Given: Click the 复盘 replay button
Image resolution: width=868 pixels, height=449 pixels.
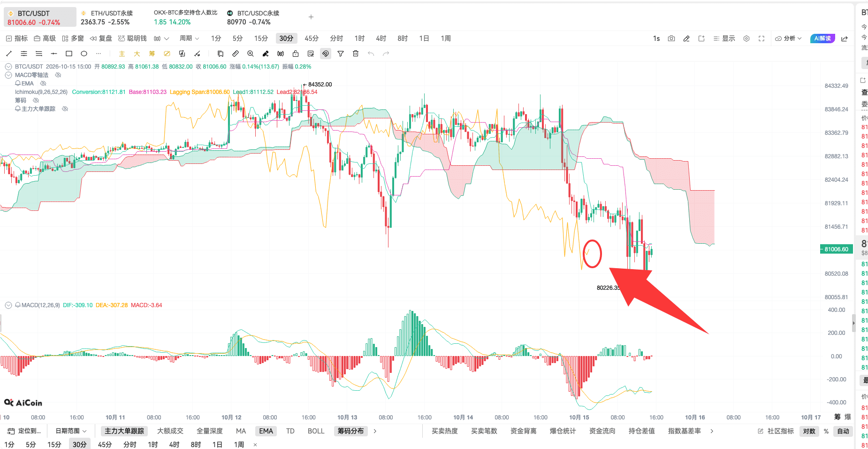Looking at the screenshot, I should (x=101, y=39).
